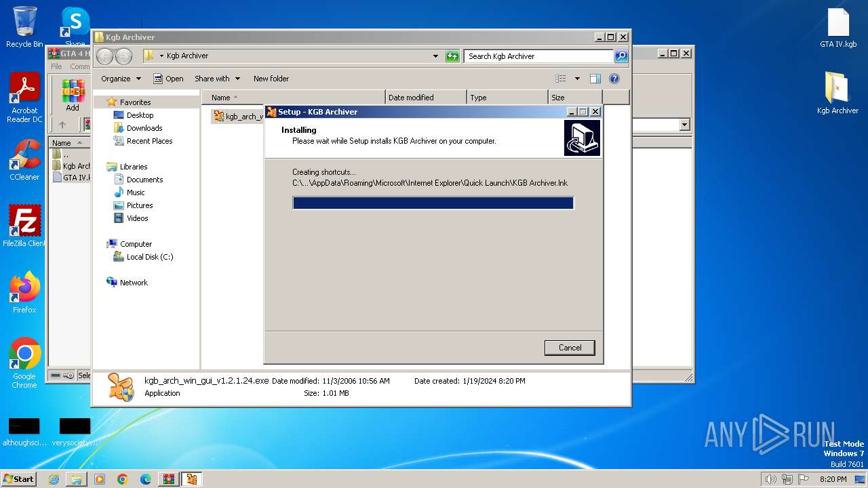Click the Search Kgb Archiver field
868x488 pixels.
(x=539, y=56)
